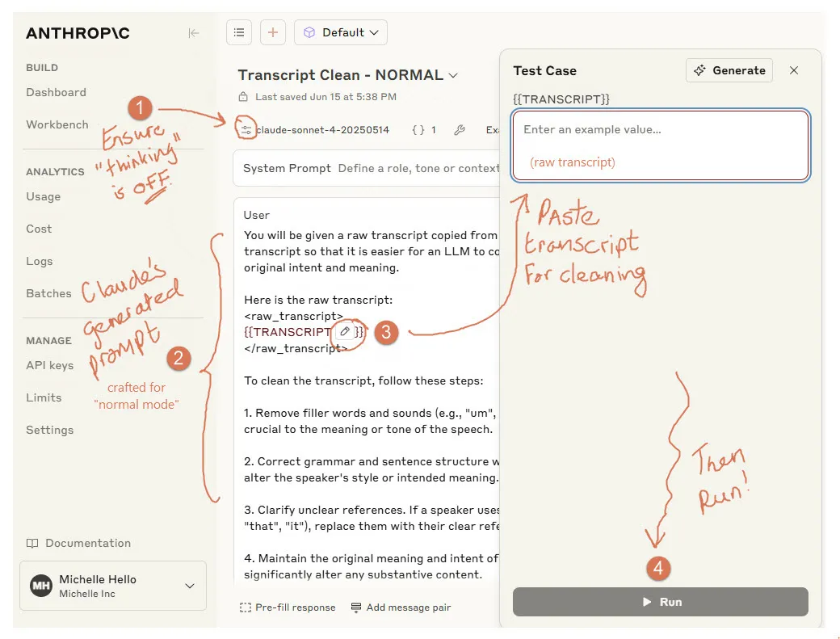Open API keys in the sidebar
The height and width of the screenshot is (639, 840).
pos(50,365)
